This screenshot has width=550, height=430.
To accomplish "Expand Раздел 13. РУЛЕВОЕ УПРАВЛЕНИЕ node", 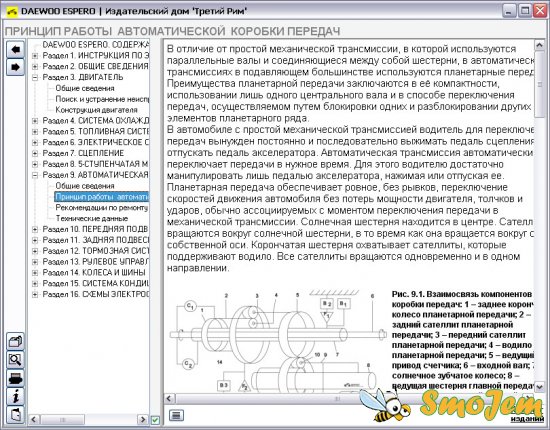I will pyautogui.click(x=35, y=262).
